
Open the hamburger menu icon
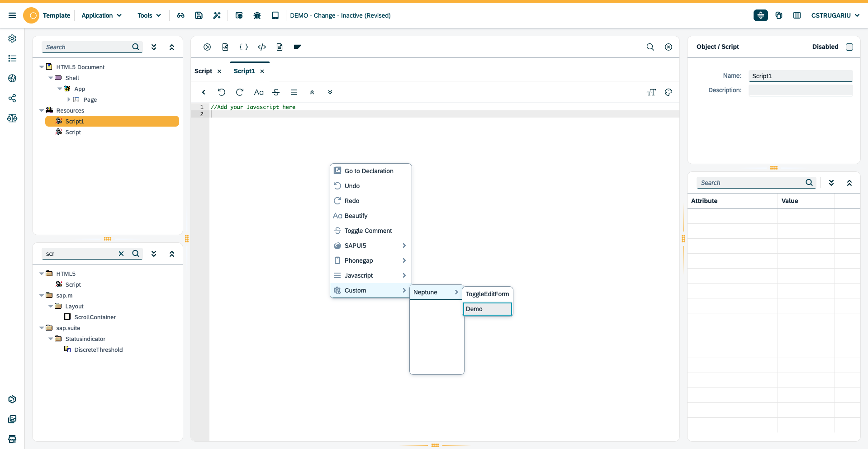pyautogui.click(x=12, y=15)
